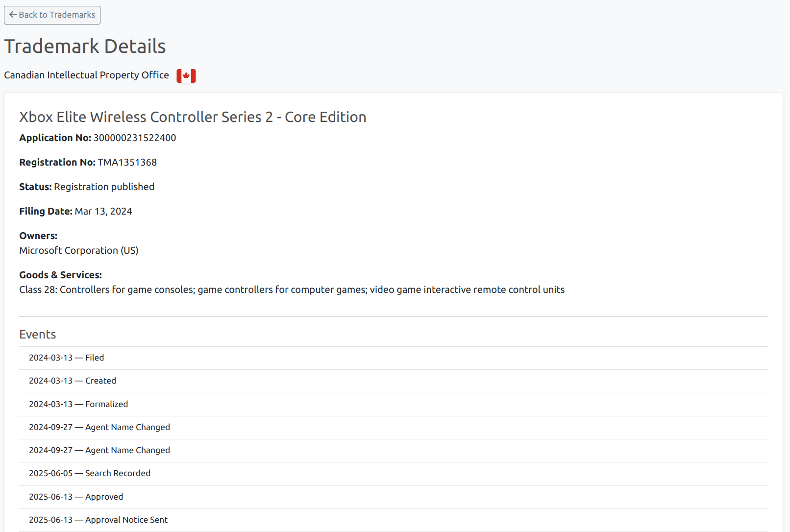Screen dimensions: 790x532
Task: Click the Canadian Intellectual Property Office text
Action: (x=86, y=75)
